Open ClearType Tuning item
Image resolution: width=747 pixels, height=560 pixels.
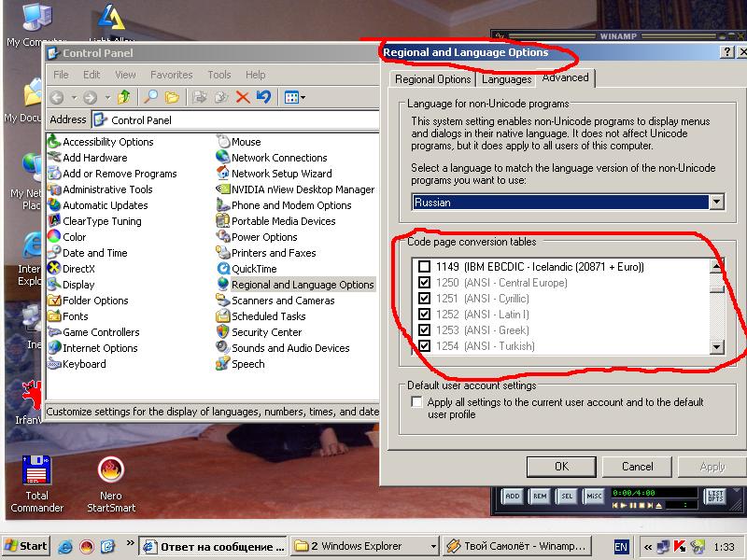(x=95, y=221)
